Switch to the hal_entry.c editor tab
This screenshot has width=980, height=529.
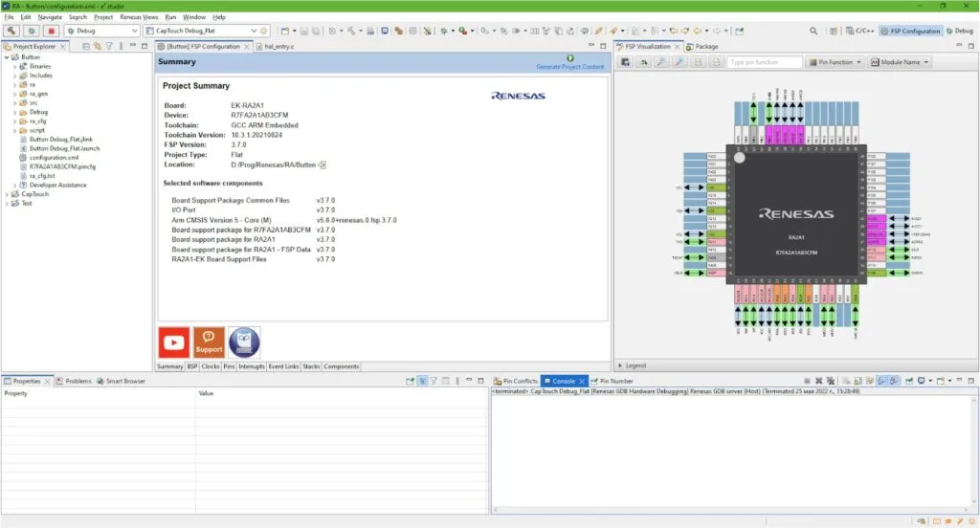(275, 47)
